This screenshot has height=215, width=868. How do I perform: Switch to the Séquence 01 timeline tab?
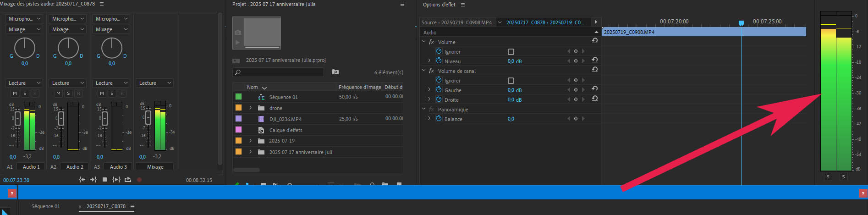tap(45, 206)
